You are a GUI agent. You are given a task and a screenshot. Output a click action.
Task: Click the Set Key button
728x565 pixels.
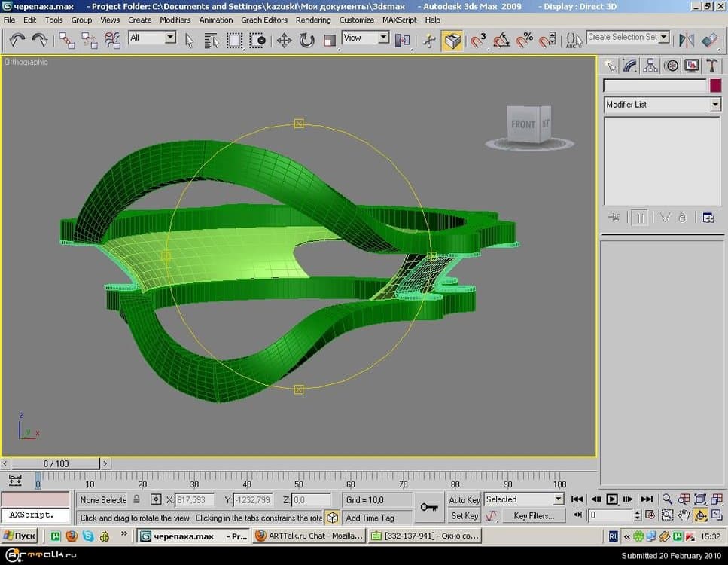pos(465,516)
